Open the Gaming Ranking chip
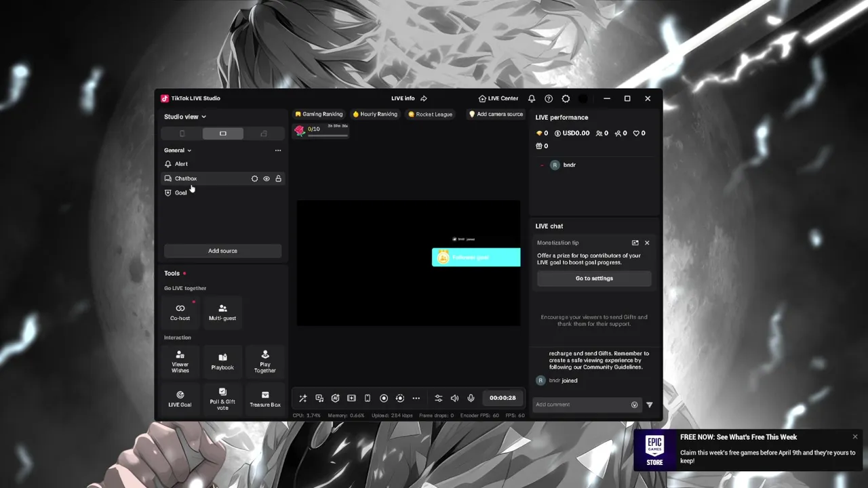This screenshot has height=488, width=868. [x=319, y=115]
